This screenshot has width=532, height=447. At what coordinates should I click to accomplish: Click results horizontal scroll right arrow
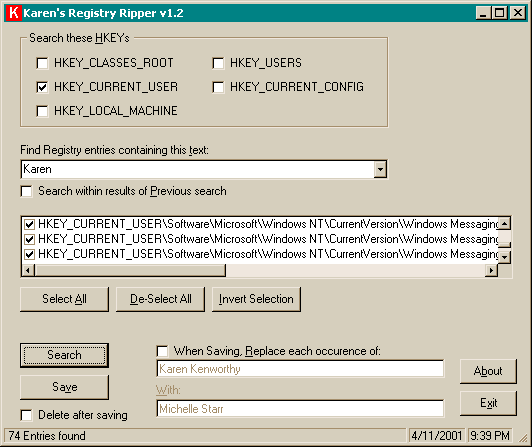491,271
